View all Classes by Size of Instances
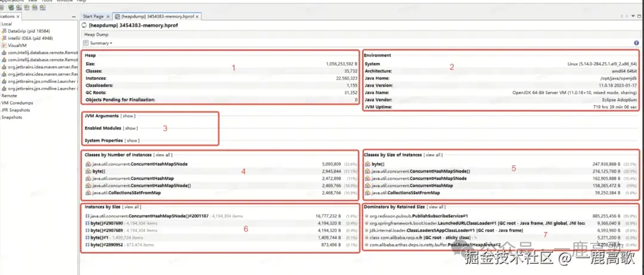This screenshot has height=275, width=644. coord(433,155)
